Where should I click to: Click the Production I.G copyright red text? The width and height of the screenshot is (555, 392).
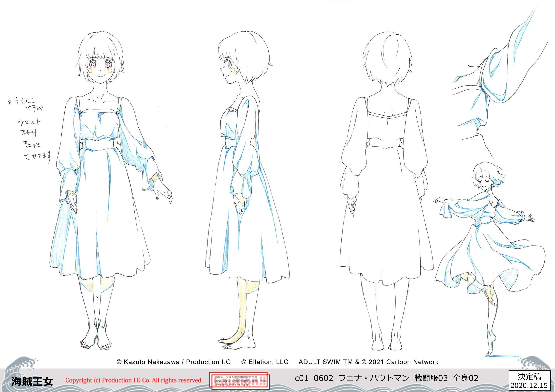134,380
